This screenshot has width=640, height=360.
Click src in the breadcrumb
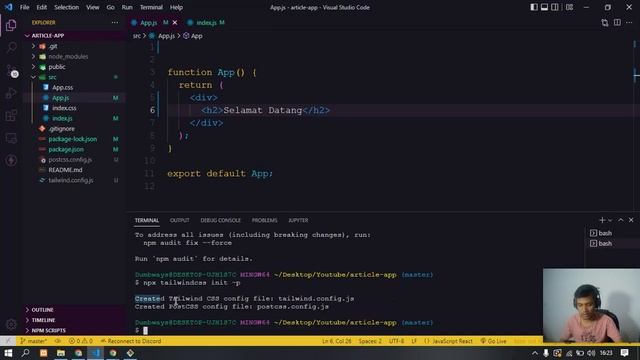tap(137, 36)
